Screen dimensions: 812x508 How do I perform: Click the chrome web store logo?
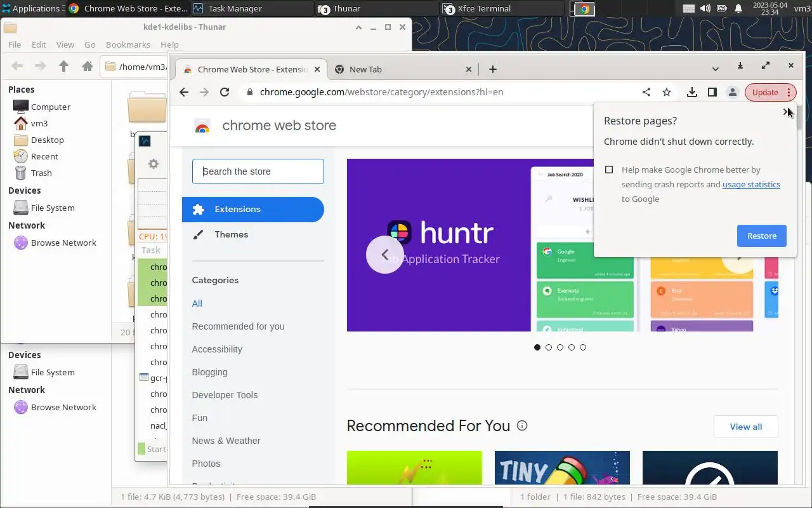pos(202,126)
